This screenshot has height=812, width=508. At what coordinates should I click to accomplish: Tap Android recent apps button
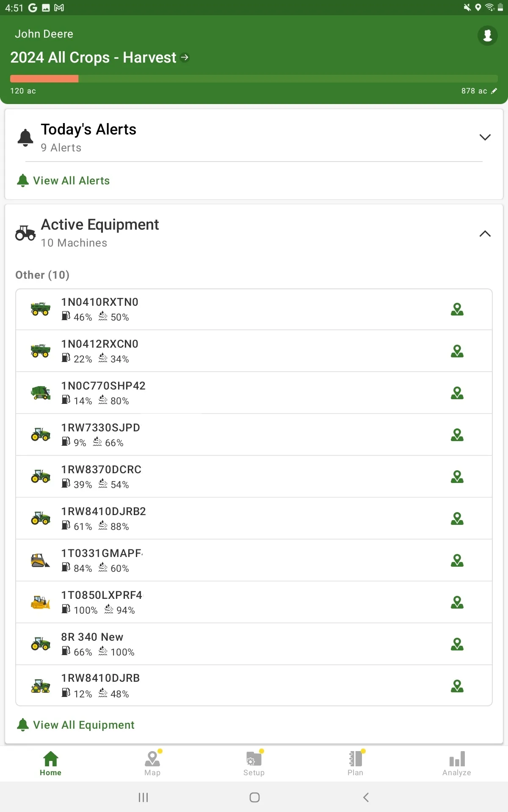pyautogui.click(x=143, y=798)
